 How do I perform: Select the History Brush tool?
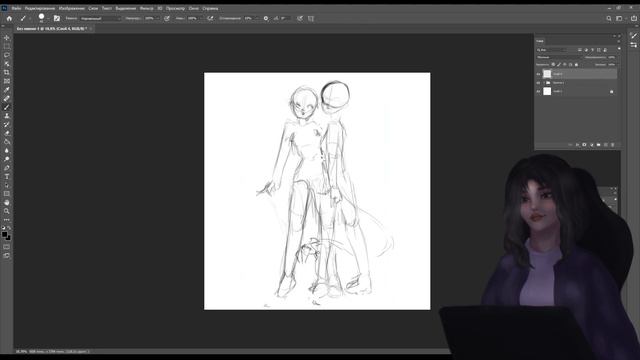[7, 124]
